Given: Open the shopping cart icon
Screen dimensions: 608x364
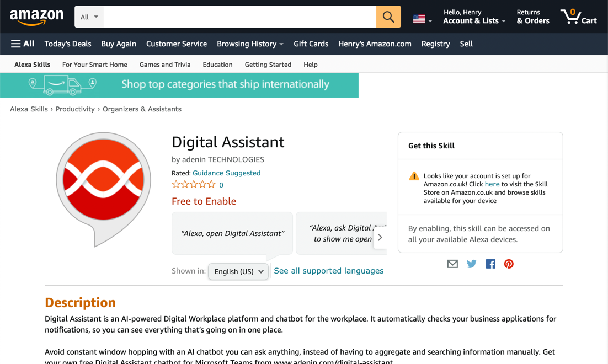Looking at the screenshot, I should click(579, 17).
